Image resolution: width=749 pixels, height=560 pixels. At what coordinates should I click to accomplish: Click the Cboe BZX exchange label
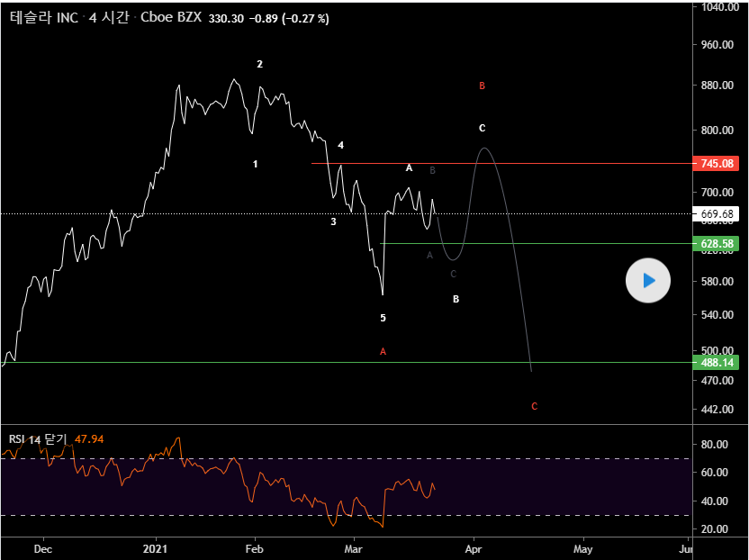tap(171, 18)
